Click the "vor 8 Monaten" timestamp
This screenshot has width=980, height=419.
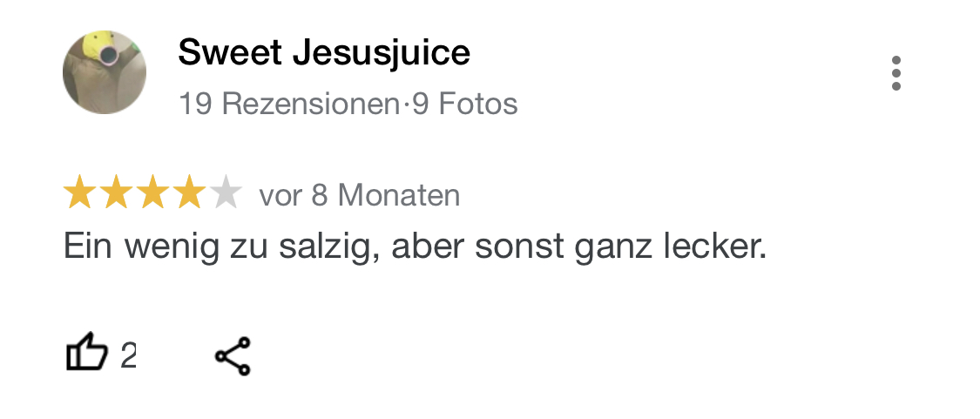360,195
